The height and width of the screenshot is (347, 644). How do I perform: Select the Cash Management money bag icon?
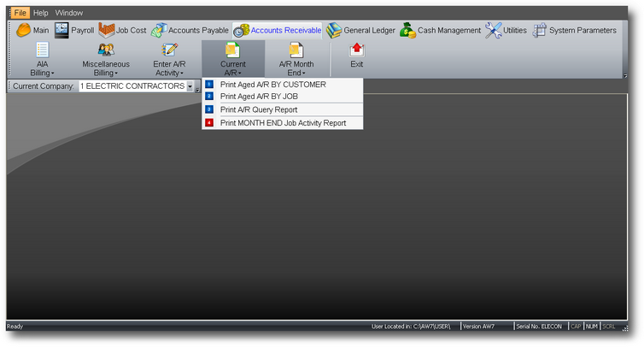(x=408, y=31)
